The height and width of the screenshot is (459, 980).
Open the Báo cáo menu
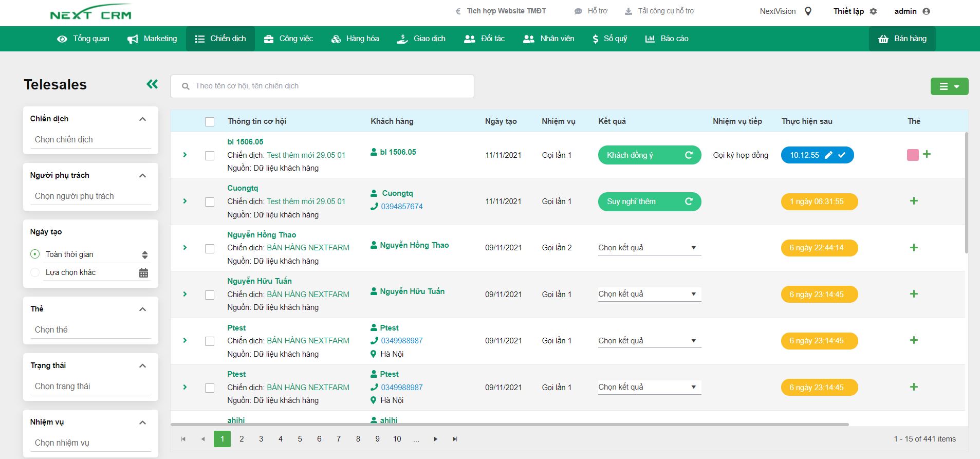tap(667, 39)
